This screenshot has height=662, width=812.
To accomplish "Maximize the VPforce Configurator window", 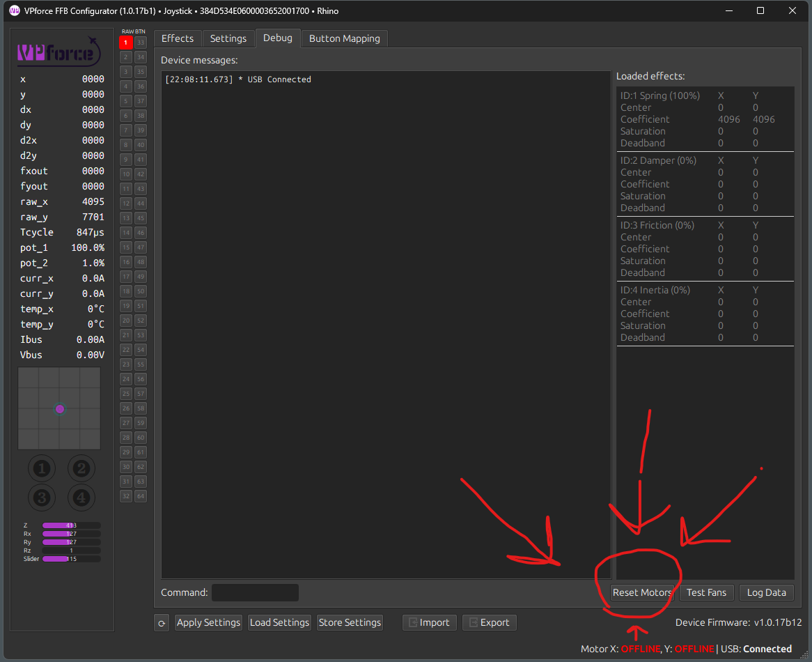I will [x=760, y=10].
